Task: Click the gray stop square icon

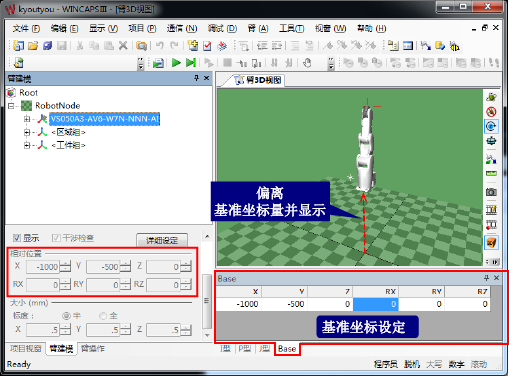Action: pos(227,63)
